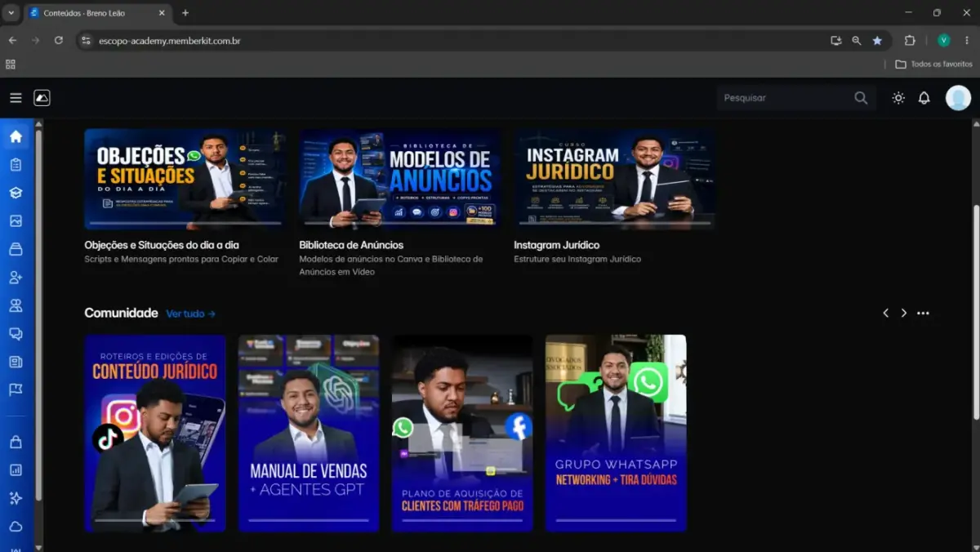Open Instagram Jurídico title link
The height and width of the screenshot is (552, 980).
pos(557,245)
